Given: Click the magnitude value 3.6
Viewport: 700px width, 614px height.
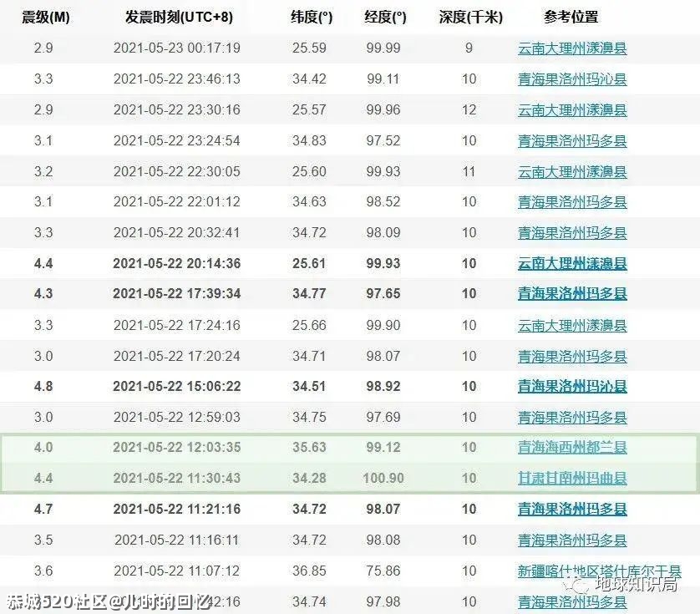Looking at the screenshot, I should point(43,571).
